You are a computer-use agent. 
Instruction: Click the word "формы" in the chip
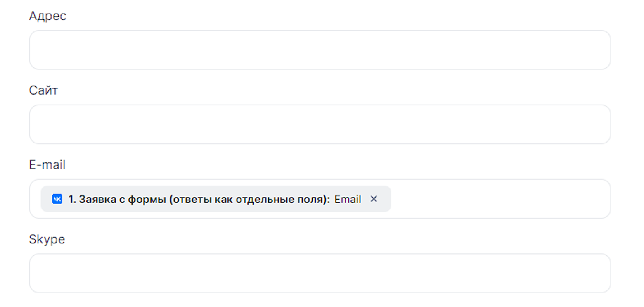click(146, 199)
